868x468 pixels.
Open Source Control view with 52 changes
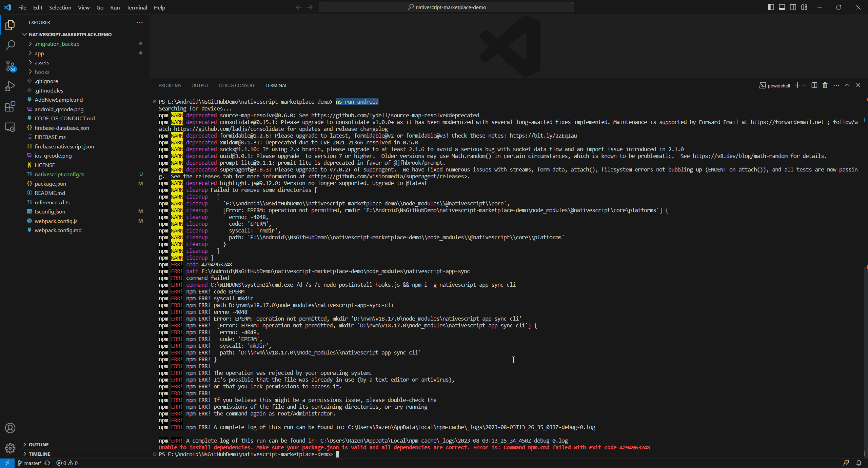pyautogui.click(x=10, y=65)
